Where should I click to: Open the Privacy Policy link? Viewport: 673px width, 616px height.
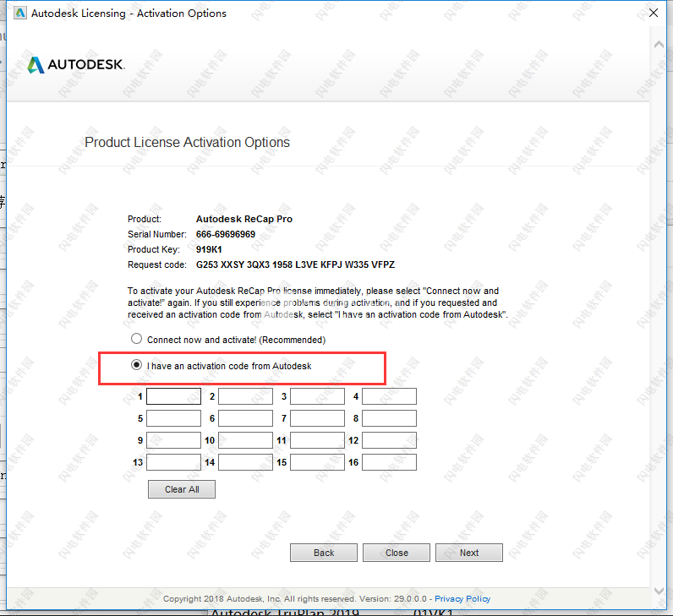(x=462, y=599)
